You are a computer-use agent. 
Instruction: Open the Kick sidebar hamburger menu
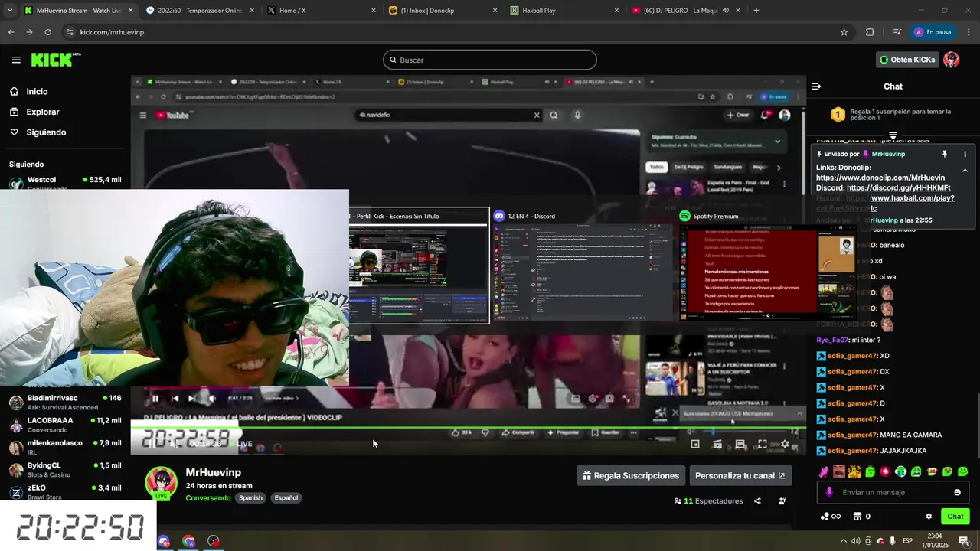tap(16, 60)
